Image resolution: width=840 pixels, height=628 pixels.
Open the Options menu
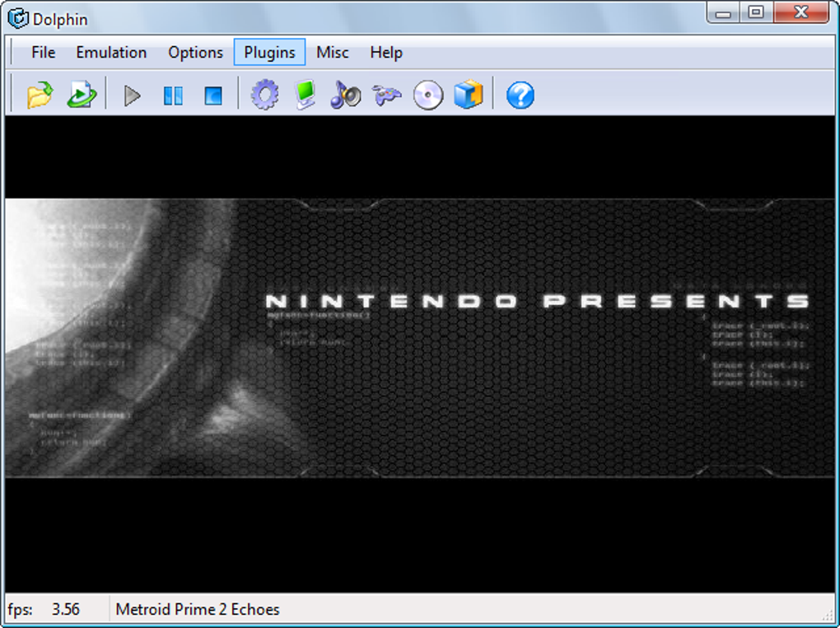coord(195,53)
